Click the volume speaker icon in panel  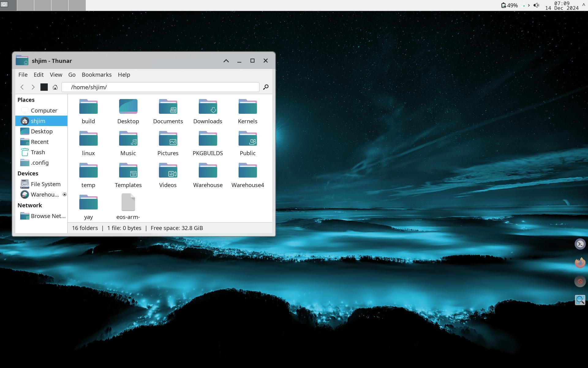coord(536,5)
